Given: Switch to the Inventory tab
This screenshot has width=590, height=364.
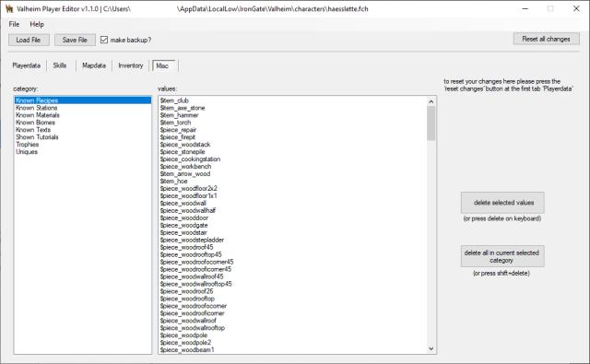Looking at the screenshot, I should point(131,65).
